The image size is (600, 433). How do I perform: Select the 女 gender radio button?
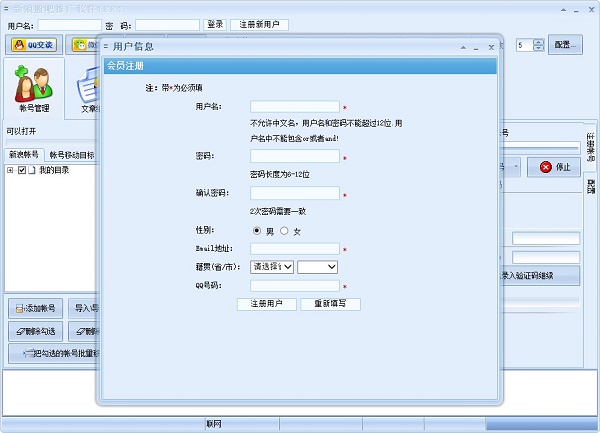[x=284, y=231]
